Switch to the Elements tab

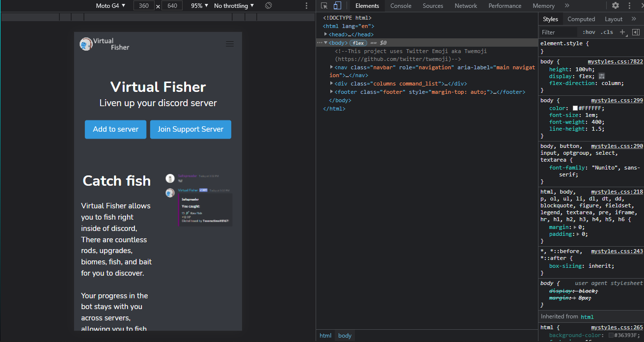point(367,6)
